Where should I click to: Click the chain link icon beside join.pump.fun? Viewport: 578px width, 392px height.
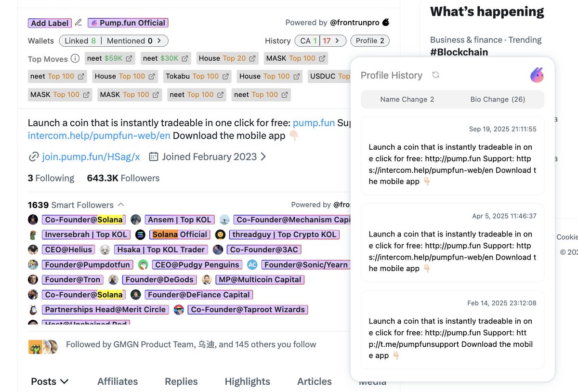tap(34, 157)
